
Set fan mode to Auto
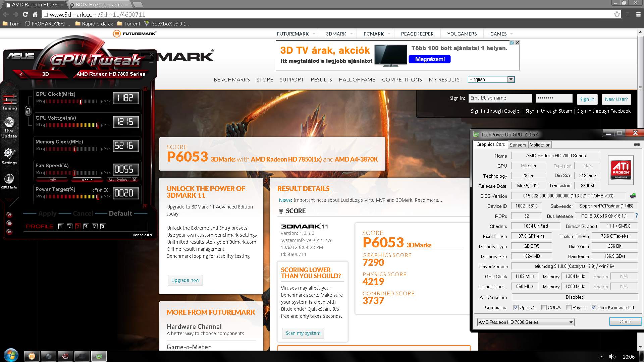coord(52,180)
